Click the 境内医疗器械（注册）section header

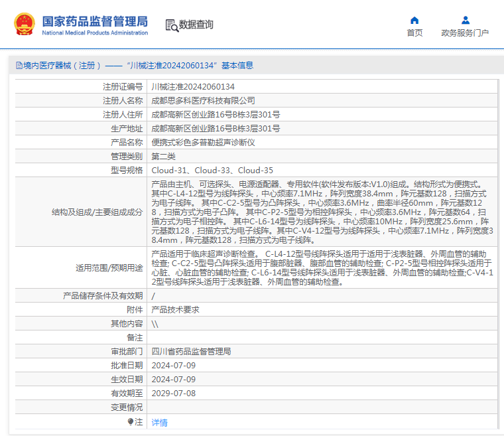click(62, 66)
